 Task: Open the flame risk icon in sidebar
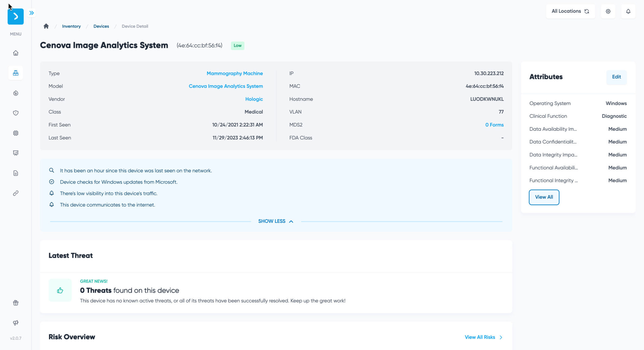pyautogui.click(x=15, y=93)
